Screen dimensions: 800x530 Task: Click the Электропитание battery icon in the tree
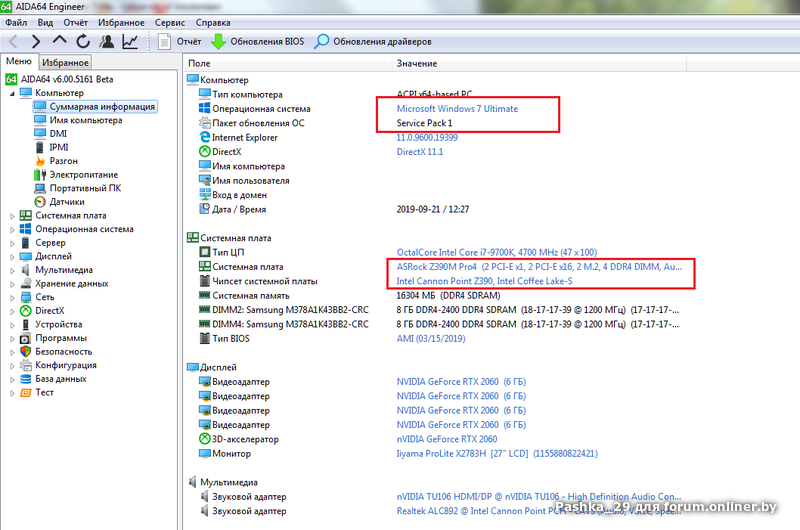click(40, 175)
